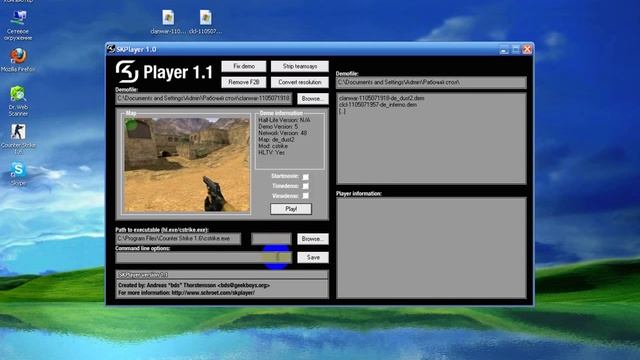
Task: Click the Remove F2B button
Action: pyautogui.click(x=244, y=82)
